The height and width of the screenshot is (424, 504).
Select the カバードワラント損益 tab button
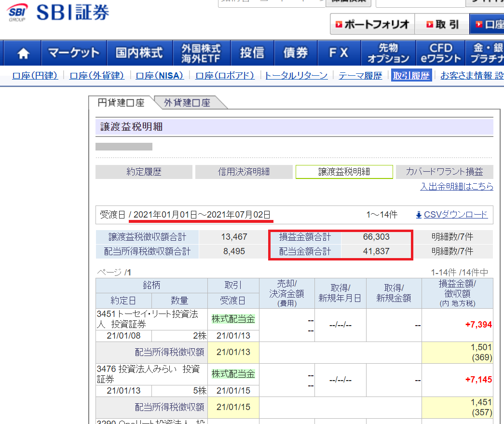(444, 172)
